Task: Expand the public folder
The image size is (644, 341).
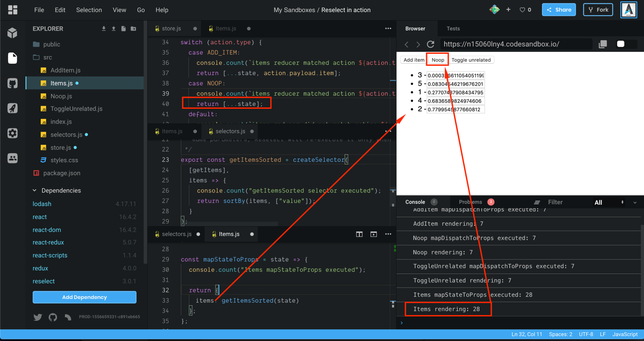Action: click(x=51, y=44)
